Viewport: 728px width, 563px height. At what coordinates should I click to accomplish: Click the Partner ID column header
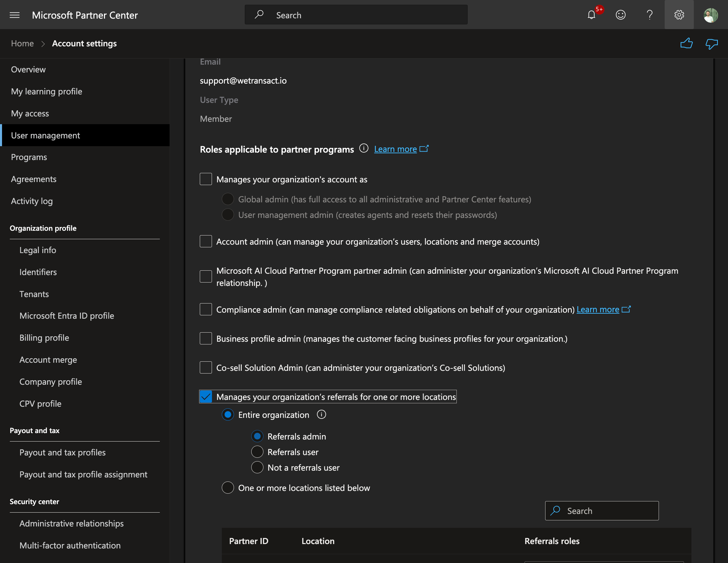(249, 541)
